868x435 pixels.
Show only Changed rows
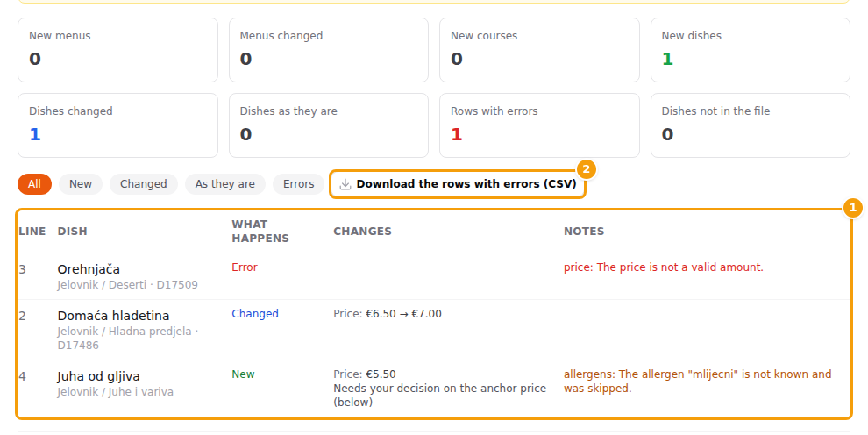pos(144,184)
